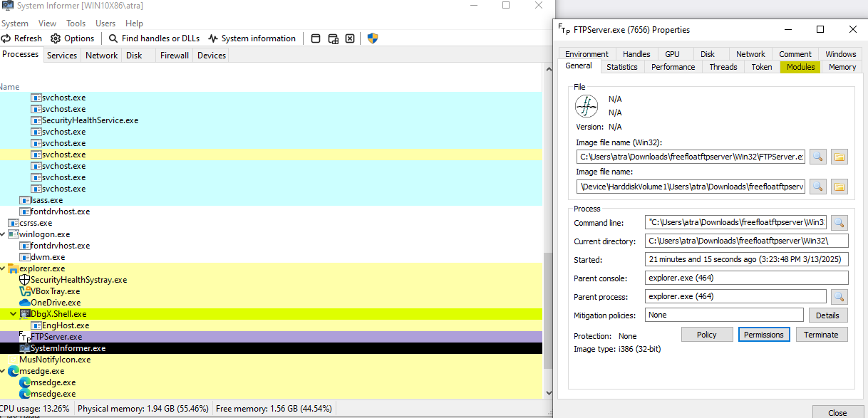Switch to the Firewall tab
The width and height of the screenshot is (868, 418).
(x=175, y=56)
